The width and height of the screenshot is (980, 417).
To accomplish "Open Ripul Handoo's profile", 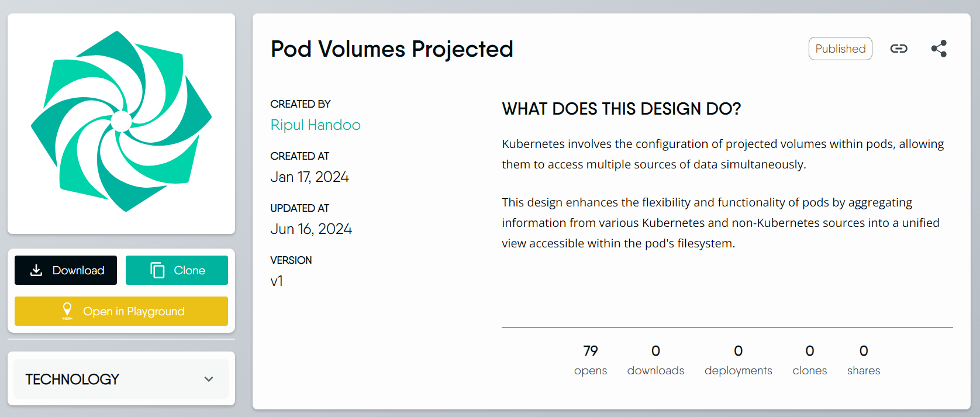I will (x=315, y=125).
